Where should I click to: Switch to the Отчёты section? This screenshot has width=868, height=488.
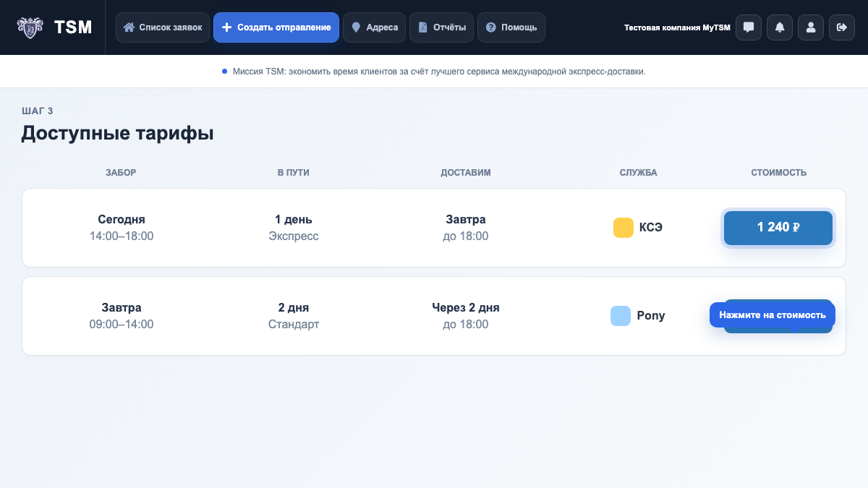coord(442,27)
